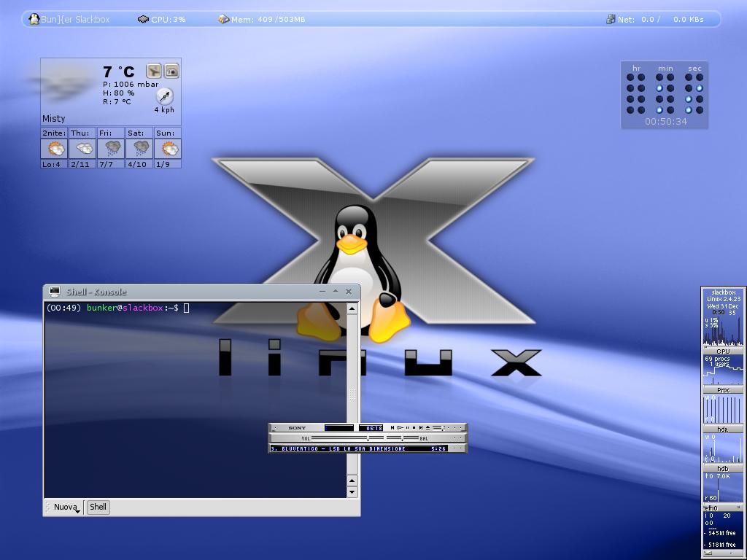Click the 518M free swap entry

[721, 544]
